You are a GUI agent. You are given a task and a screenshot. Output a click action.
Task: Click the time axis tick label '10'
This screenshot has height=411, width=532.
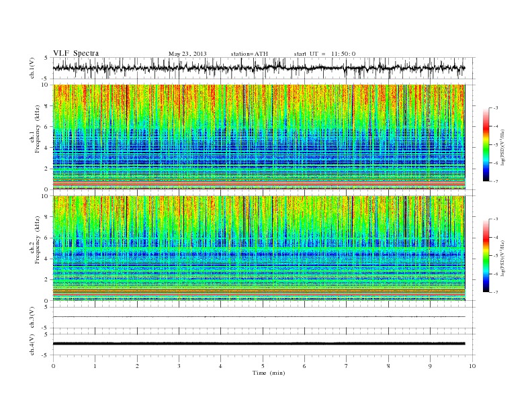[472, 366]
